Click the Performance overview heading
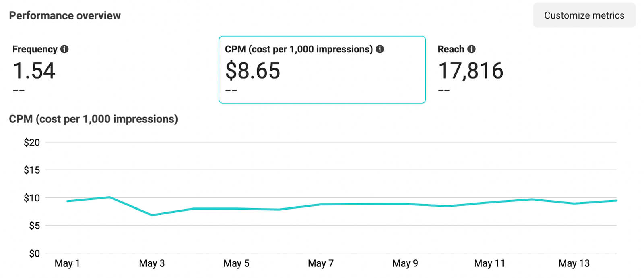Screen dimensions: 644x278 (x=65, y=15)
